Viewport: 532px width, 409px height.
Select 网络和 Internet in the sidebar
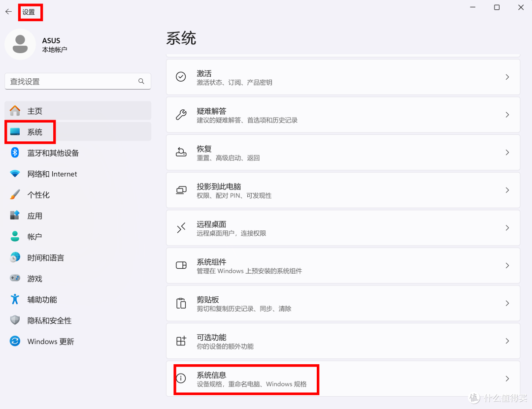click(x=78, y=174)
